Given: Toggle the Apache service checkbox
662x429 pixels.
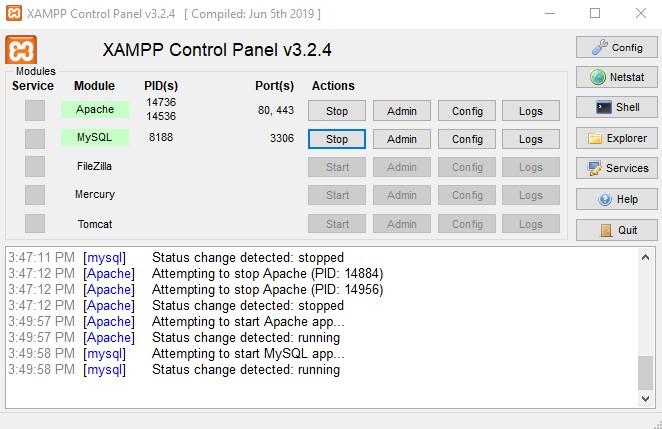Looking at the screenshot, I should (x=35, y=110).
